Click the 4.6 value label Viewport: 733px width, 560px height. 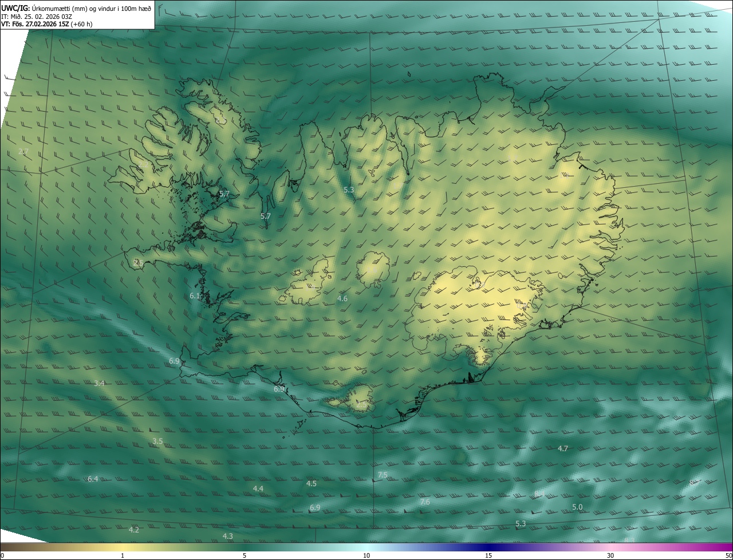pos(342,299)
